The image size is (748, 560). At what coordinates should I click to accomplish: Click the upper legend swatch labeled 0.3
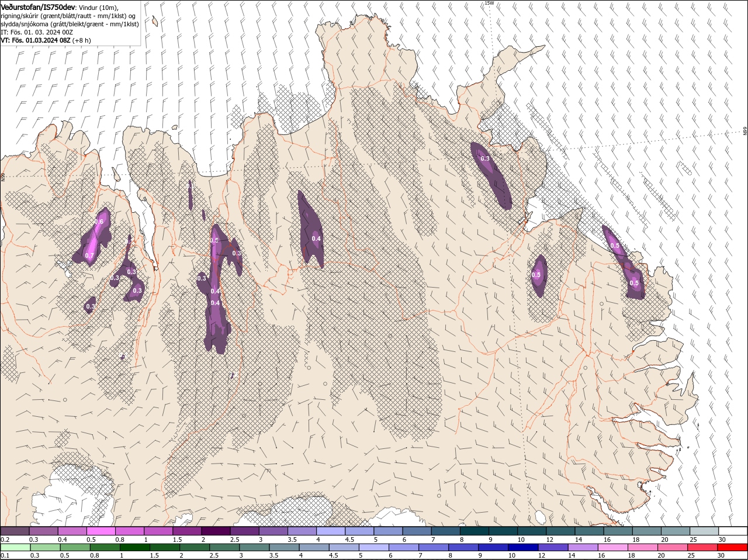click(43, 531)
